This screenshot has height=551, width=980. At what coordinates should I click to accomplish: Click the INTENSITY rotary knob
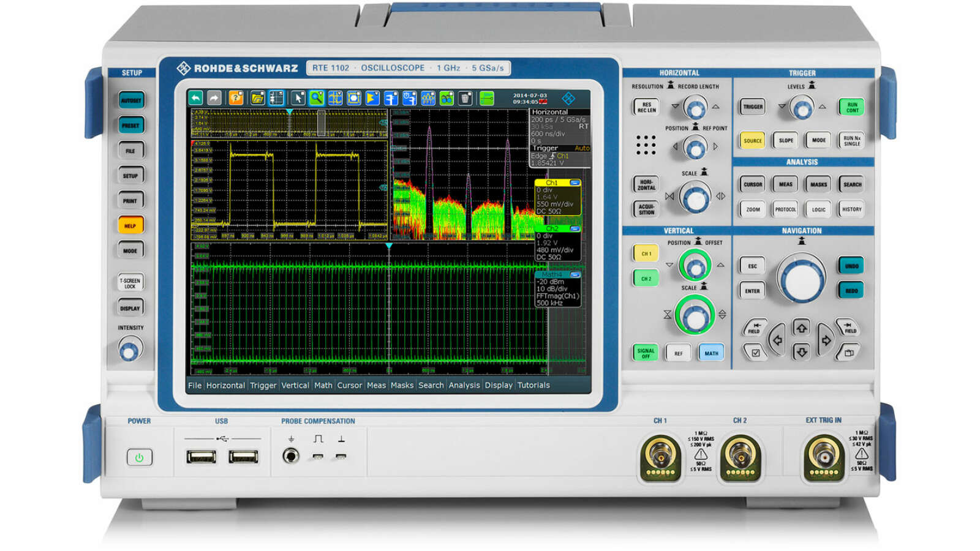pos(129,351)
